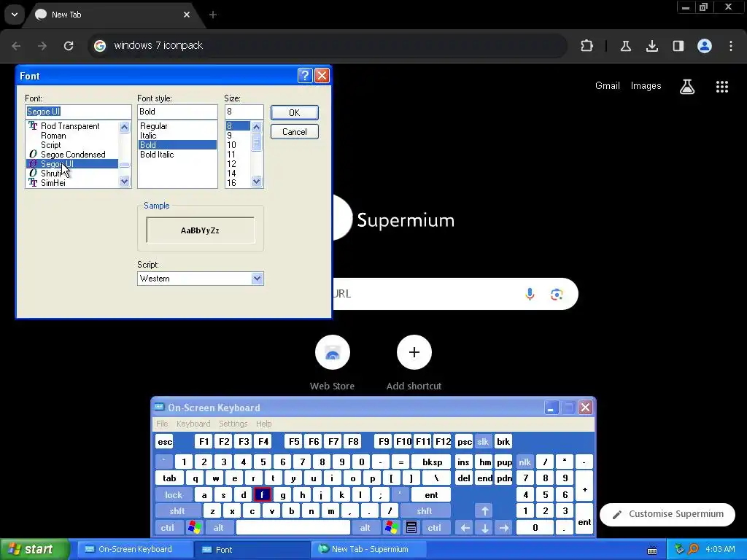The width and height of the screenshot is (747, 560).
Task: Open the browser three-dot menu
Action: (x=731, y=46)
